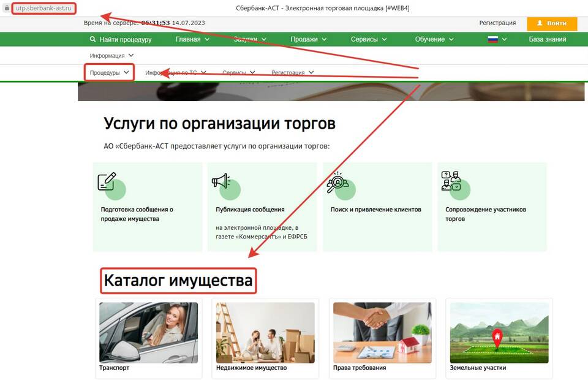This screenshot has width=588, height=380.
Task: Click the padlock icon in the address bar
Action: 6,8
